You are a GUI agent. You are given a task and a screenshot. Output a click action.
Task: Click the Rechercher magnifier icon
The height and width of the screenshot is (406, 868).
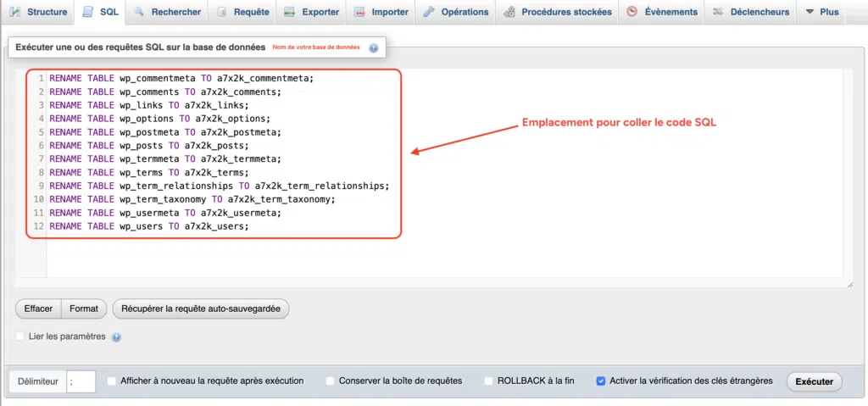[x=139, y=12]
